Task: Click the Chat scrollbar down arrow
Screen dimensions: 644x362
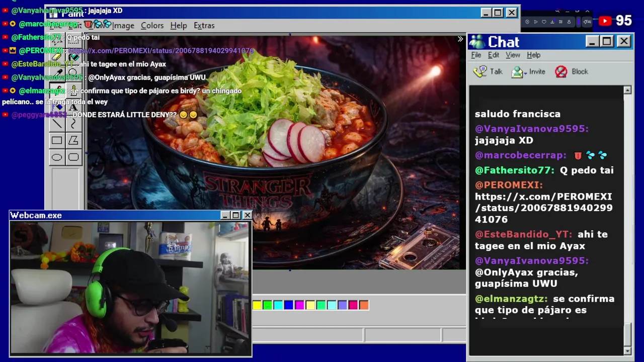Action: pyautogui.click(x=627, y=350)
